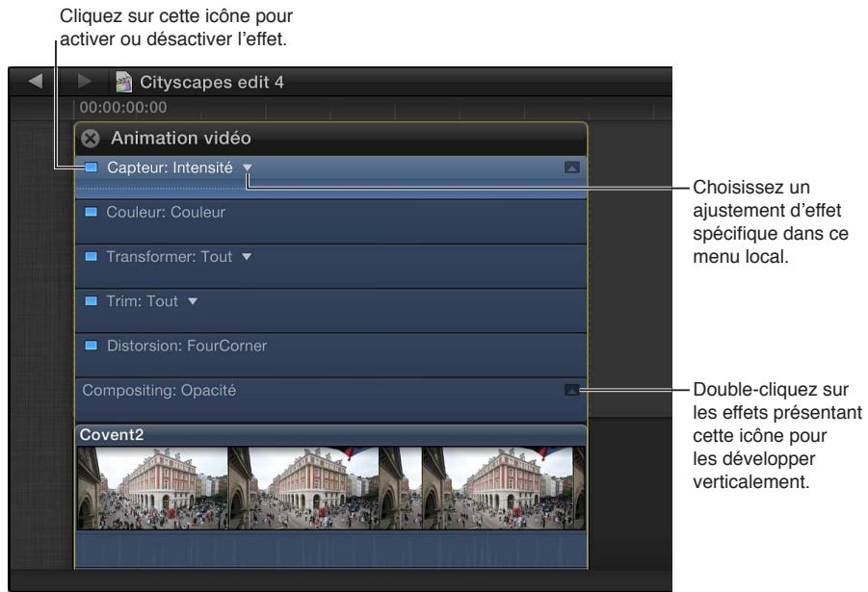Click the Cityscapes edit 4 project title
Viewport: 868px width, 592px height.
point(212,83)
